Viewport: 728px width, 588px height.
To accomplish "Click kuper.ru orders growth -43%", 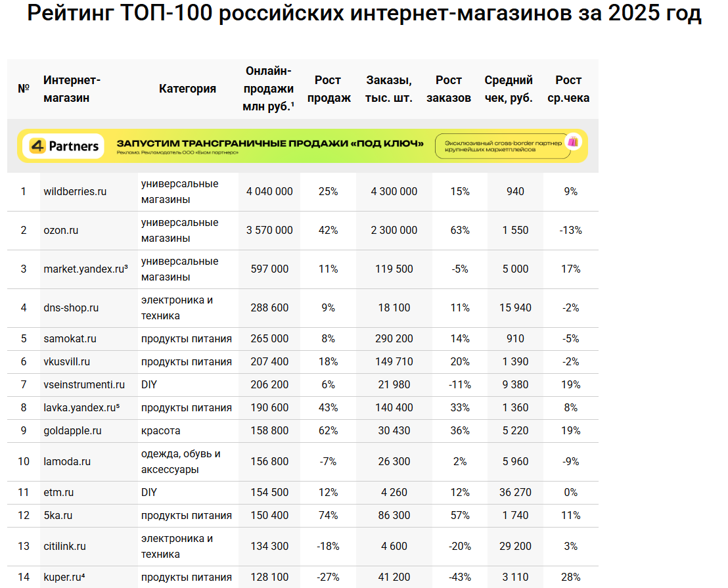I will click(460, 577).
